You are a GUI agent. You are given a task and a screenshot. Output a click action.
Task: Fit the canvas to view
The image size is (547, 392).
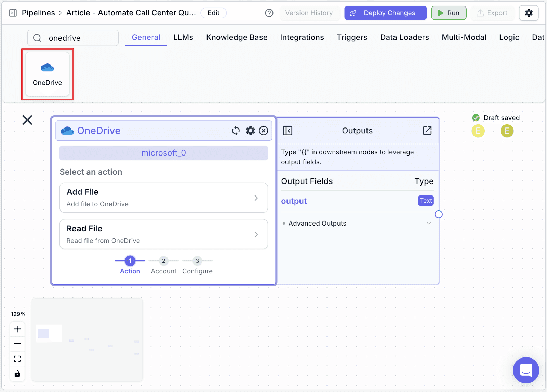pyautogui.click(x=17, y=359)
